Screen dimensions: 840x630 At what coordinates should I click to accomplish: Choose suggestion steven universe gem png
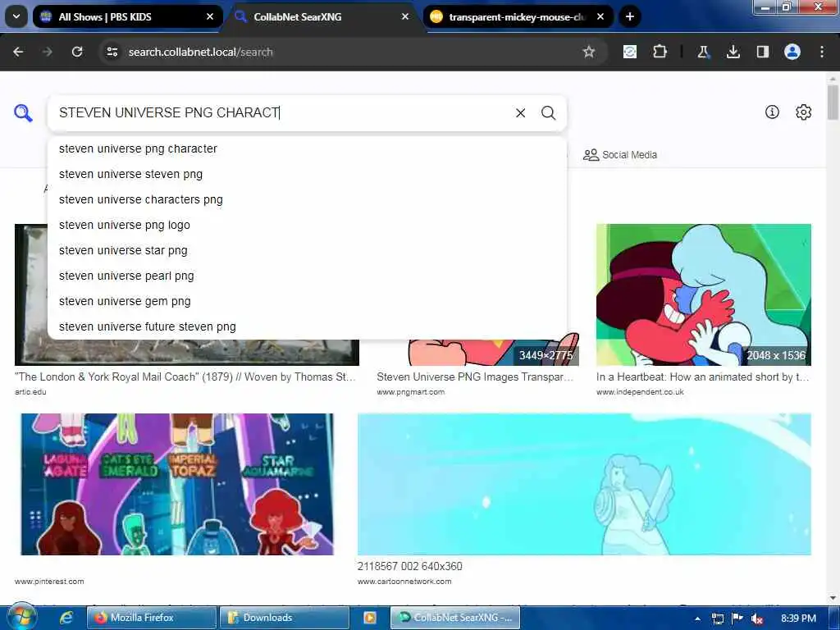point(307,301)
